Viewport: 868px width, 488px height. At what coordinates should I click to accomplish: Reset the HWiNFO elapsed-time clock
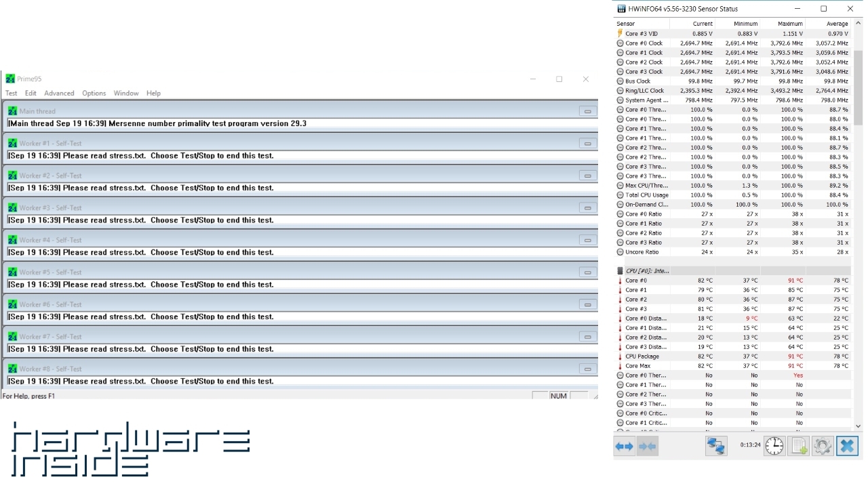(774, 446)
